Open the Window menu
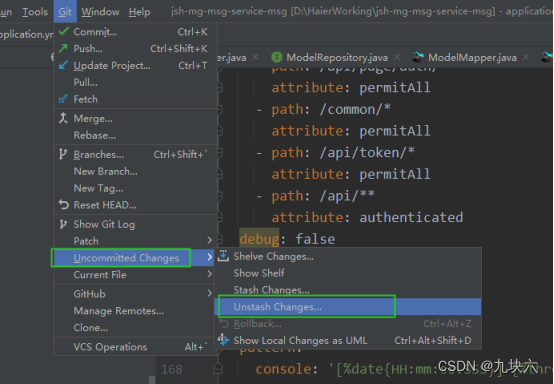This screenshot has width=554, height=384. (100, 12)
